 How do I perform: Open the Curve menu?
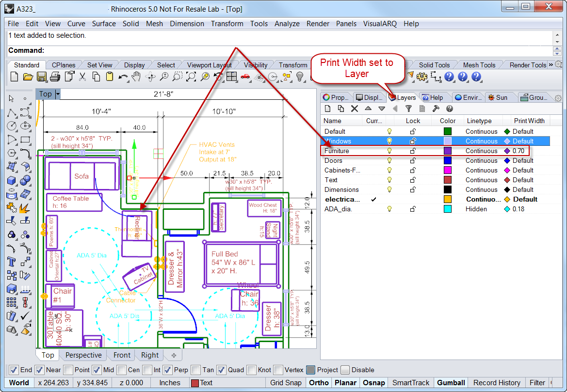[x=76, y=23]
